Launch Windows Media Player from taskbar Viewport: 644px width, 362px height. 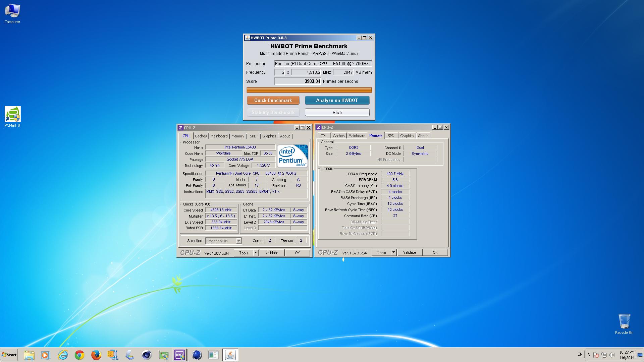pyautogui.click(x=46, y=355)
